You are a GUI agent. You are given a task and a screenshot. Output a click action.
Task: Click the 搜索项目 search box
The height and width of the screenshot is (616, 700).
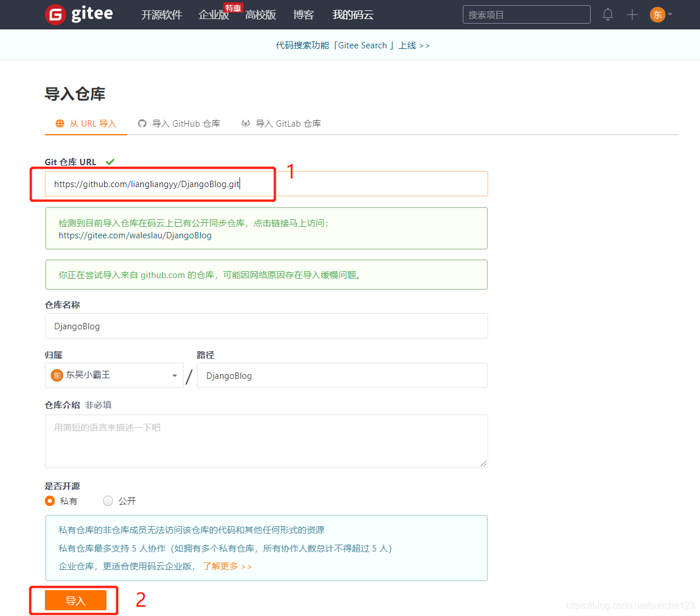[x=527, y=14]
